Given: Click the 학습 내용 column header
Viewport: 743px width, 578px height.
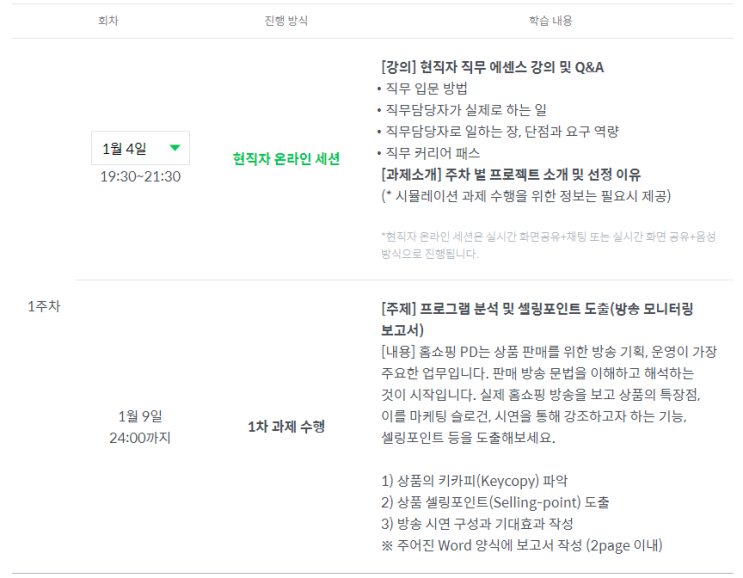Looking at the screenshot, I should pos(550,20).
